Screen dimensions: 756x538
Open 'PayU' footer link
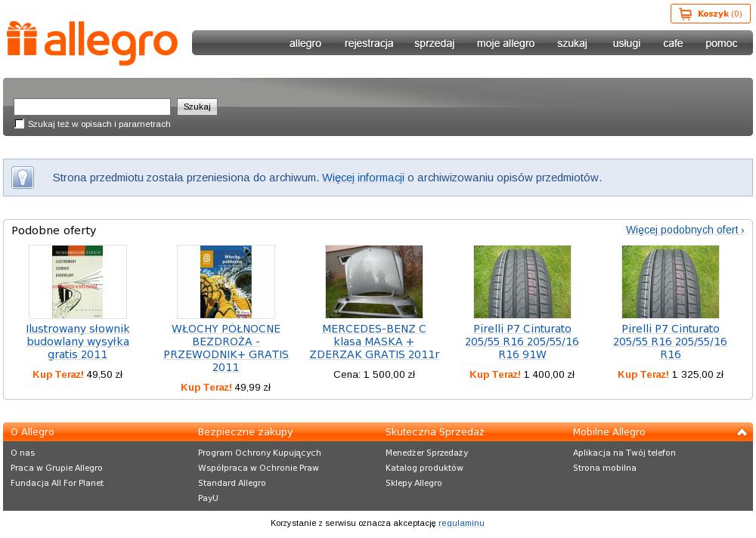tap(209, 498)
